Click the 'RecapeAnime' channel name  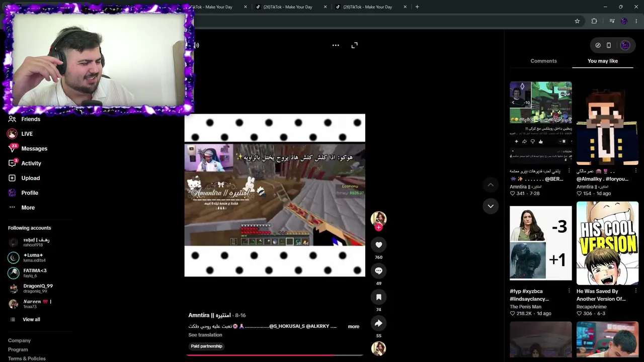pos(591,307)
